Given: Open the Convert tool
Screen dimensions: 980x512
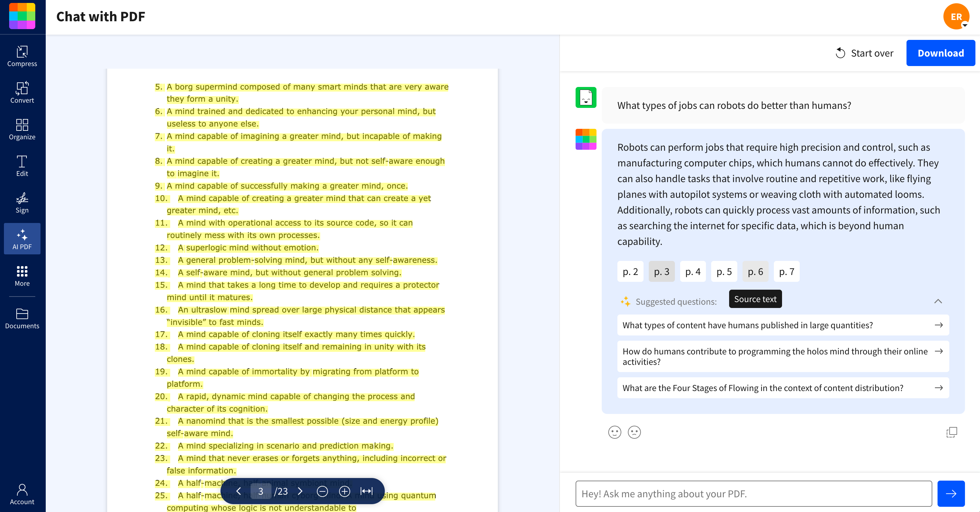Looking at the screenshot, I should click(22, 93).
